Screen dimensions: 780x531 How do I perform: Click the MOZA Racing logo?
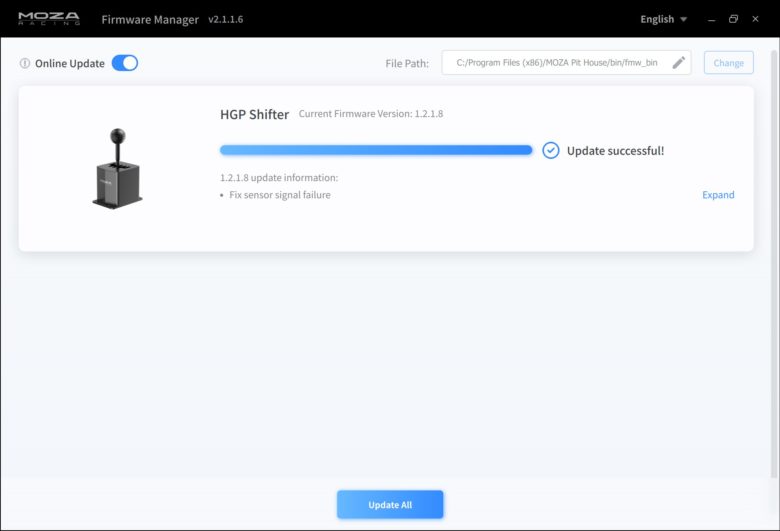49,19
